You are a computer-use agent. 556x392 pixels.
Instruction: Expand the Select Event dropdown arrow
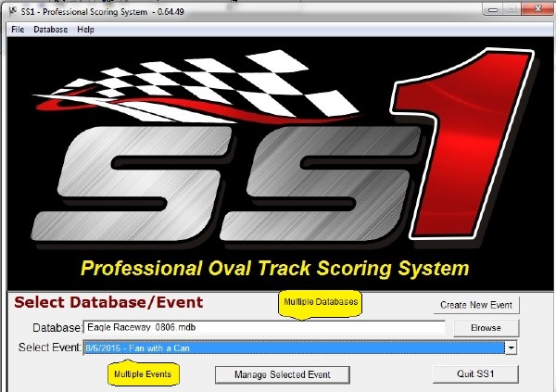click(x=511, y=348)
